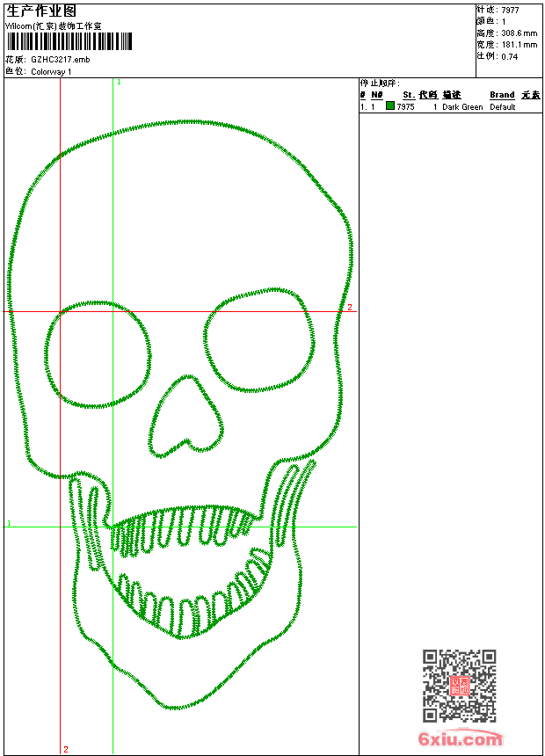Click the 6xiu.com watermark link
Viewport: 545px width, 756px height.
[x=461, y=740]
